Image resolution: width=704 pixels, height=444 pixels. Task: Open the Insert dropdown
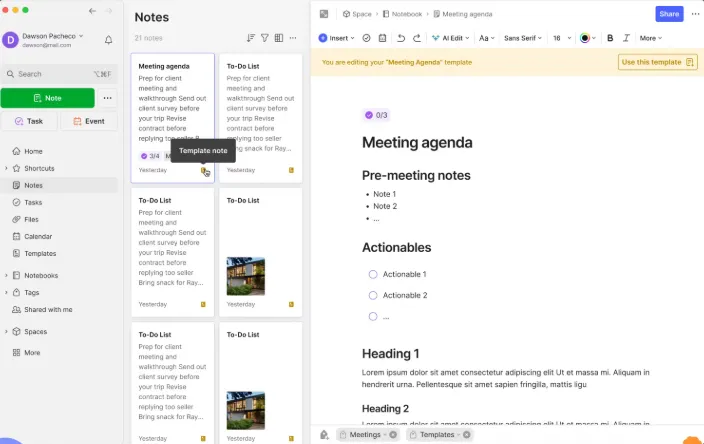point(336,38)
